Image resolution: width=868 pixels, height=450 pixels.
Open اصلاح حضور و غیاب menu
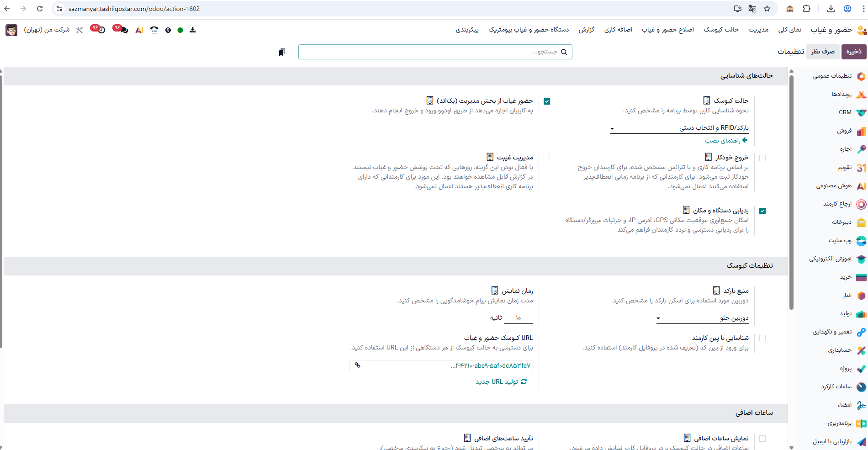pyautogui.click(x=667, y=30)
